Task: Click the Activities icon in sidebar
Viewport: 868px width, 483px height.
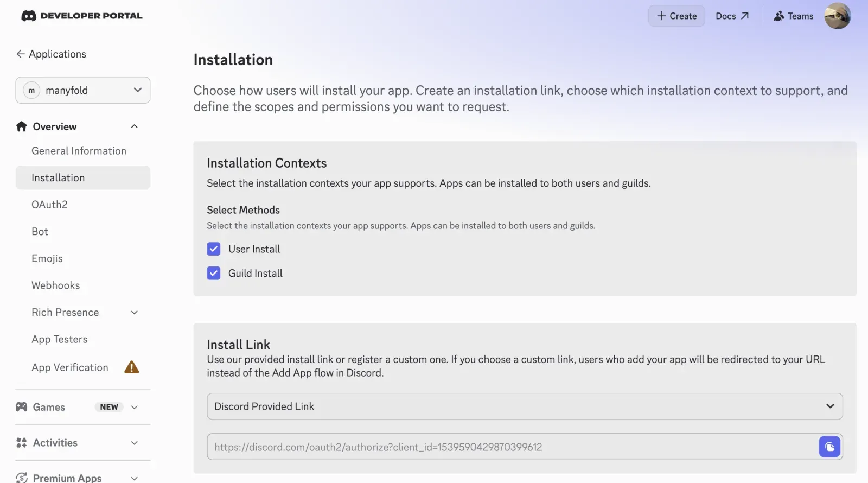Action: coord(21,443)
